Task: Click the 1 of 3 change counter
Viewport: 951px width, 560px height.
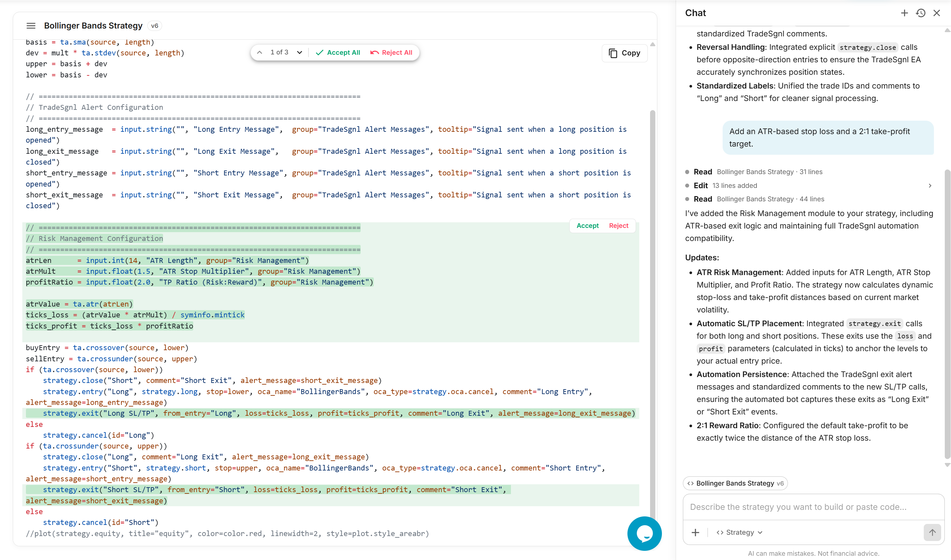Action: (279, 52)
